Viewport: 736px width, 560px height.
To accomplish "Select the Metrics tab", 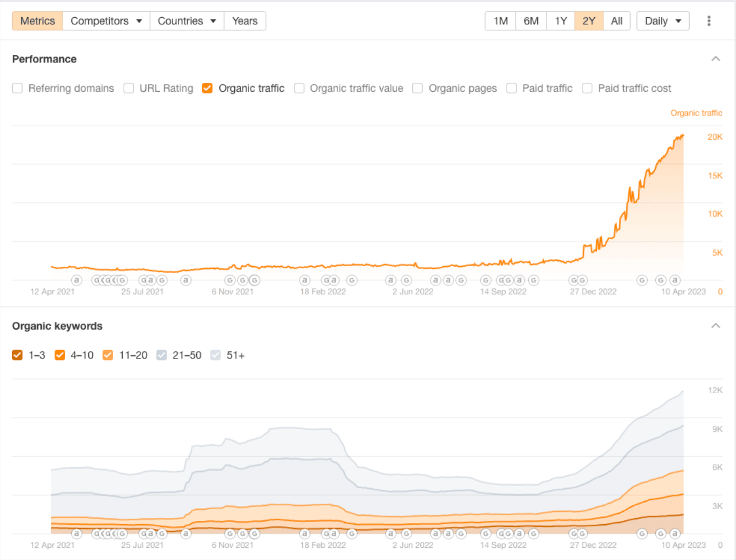I will [x=38, y=21].
